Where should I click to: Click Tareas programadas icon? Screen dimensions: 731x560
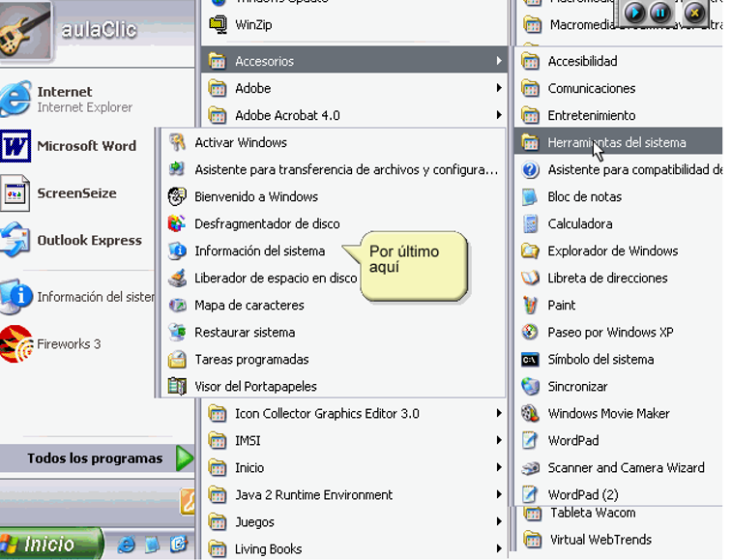177,359
